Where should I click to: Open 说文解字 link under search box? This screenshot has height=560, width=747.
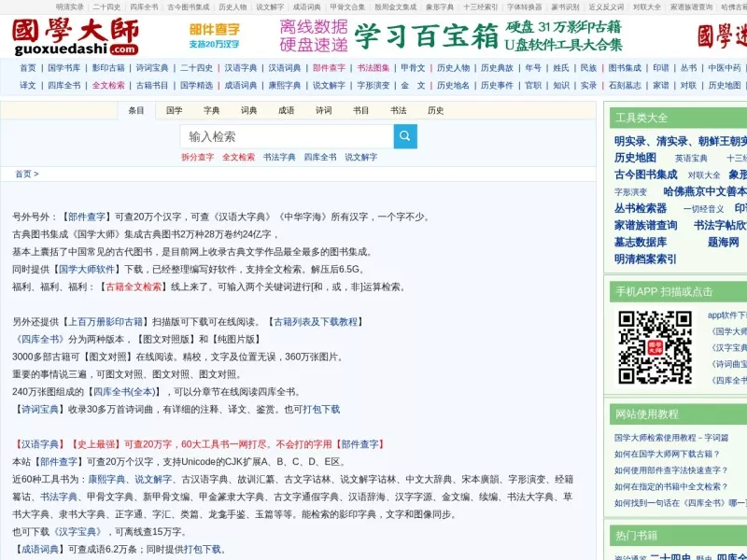[361, 157]
